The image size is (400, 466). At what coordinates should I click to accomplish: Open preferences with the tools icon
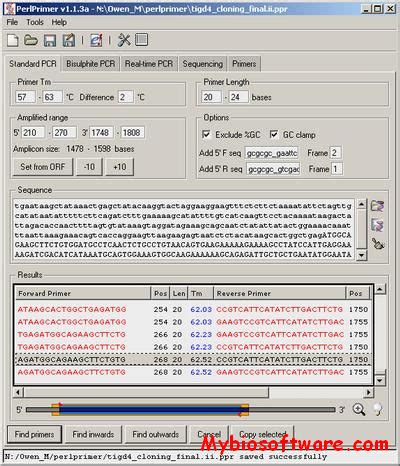pos(124,40)
